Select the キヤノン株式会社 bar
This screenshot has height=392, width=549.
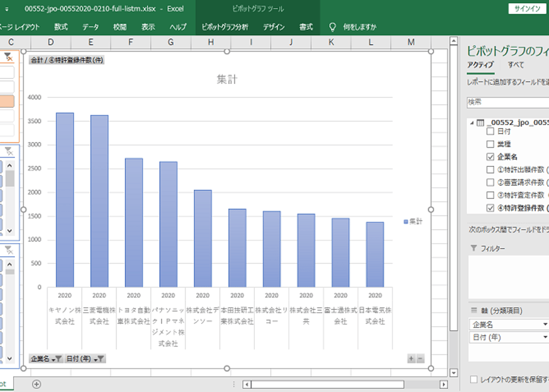pyautogui.click(x=65, y=200)
